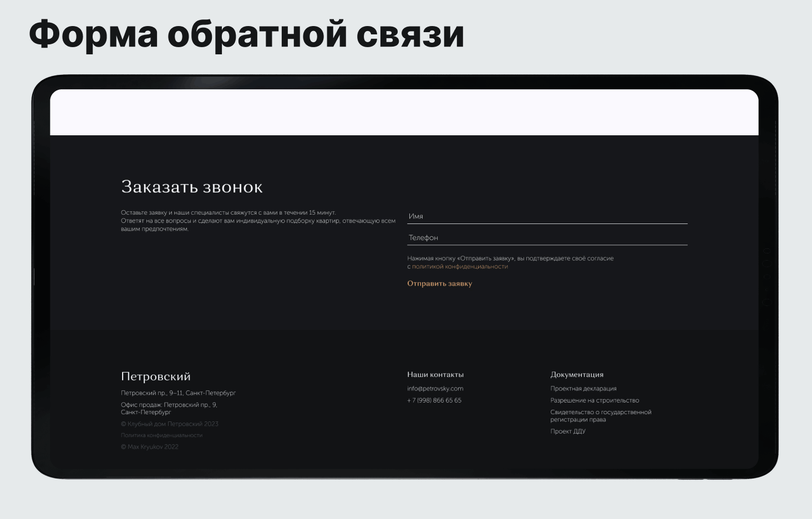Click the info@petrovsky.com email link
Image resolution: width=812 pixels, height=519 pixels.
435,389
